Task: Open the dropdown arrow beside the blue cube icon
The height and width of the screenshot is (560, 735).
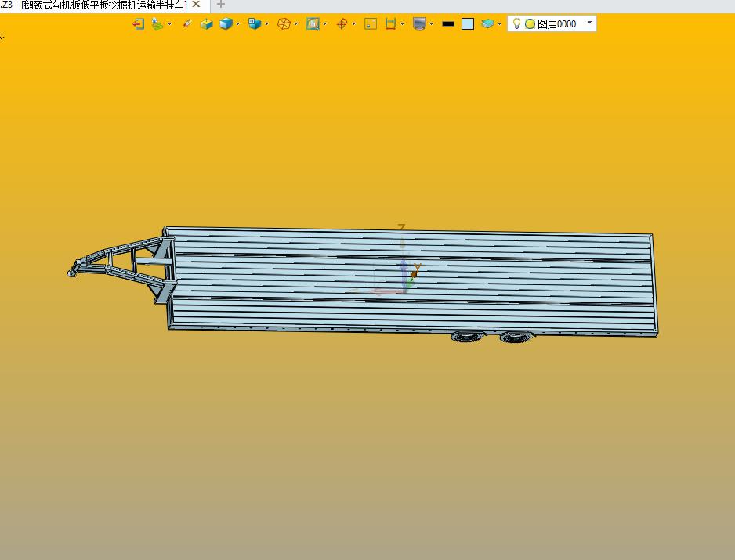Action: coord(237,24)
